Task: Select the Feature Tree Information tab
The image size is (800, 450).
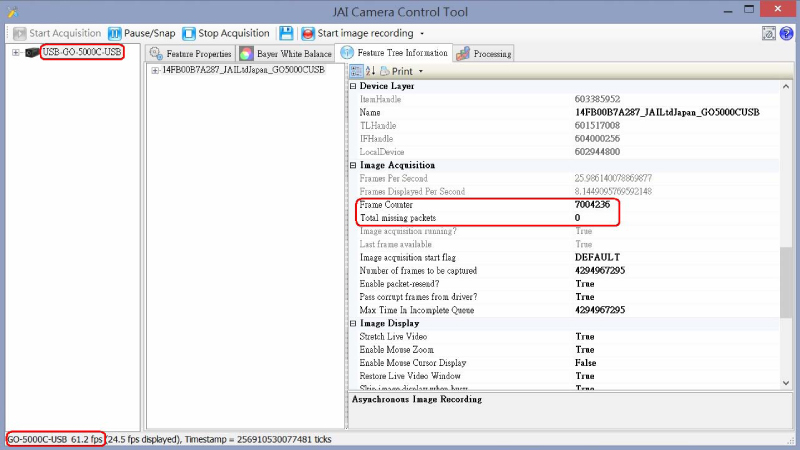Action: click(x=393, y=53)
